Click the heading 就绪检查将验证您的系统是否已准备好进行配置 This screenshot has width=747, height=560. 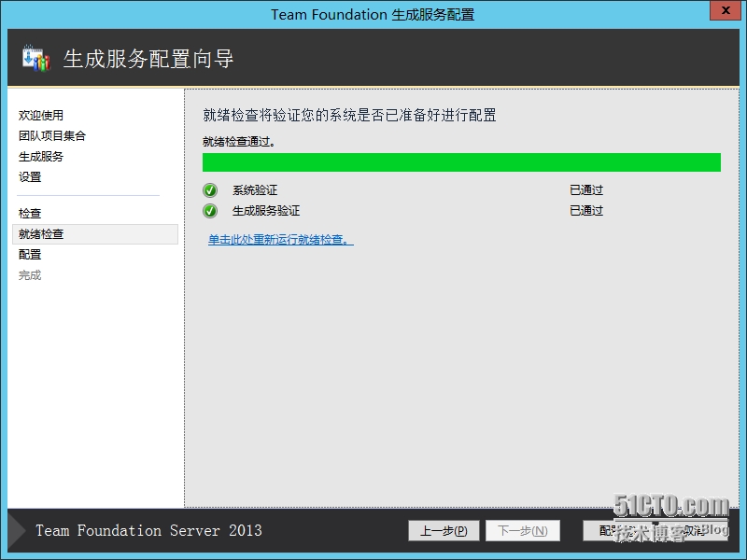[349, 115]
